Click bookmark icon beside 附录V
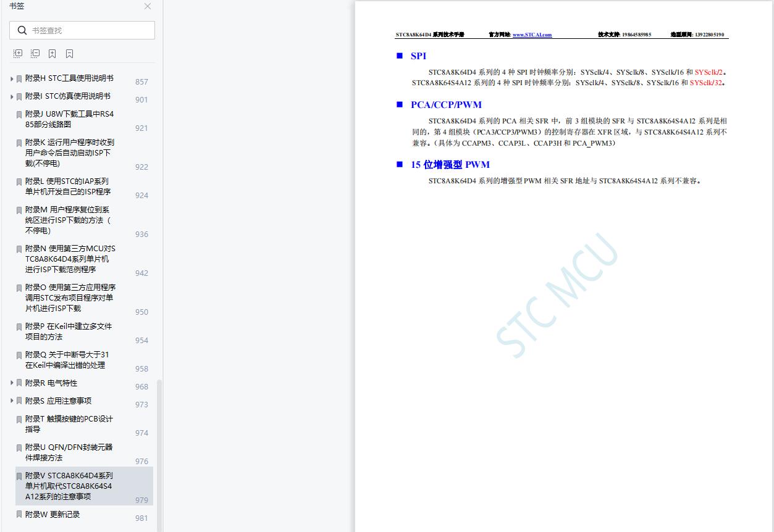 tap(19, 476)
